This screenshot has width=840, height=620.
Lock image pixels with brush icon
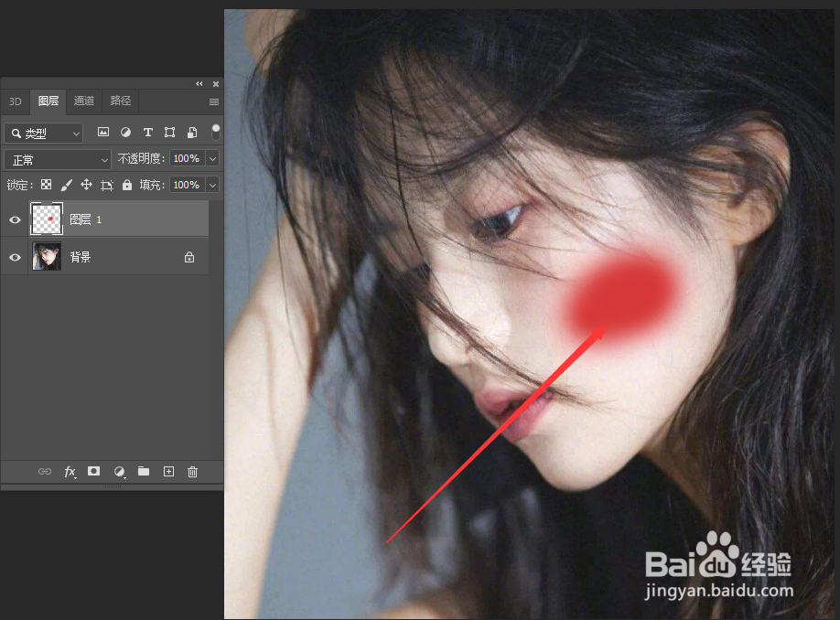[x=67, y=186]
